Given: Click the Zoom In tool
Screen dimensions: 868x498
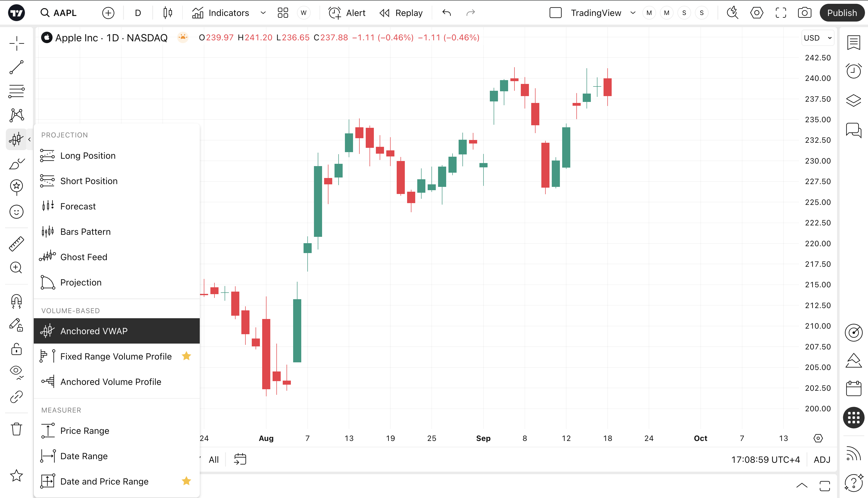Looking at the screenshot, I should (x=16, y=268).
